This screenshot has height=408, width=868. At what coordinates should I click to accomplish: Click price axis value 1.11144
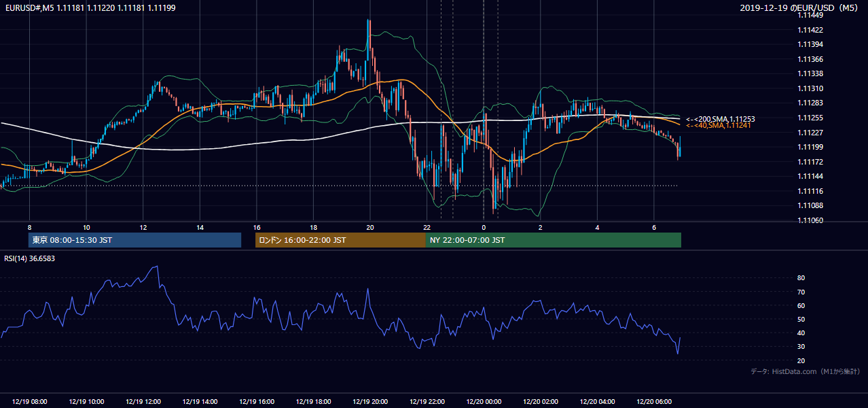pyautogui.click(x=810, y=176)
